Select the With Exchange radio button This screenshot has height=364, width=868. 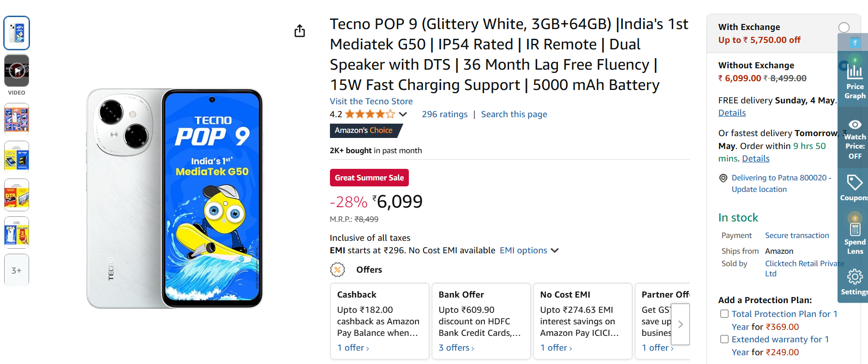(x=844, y=28)
